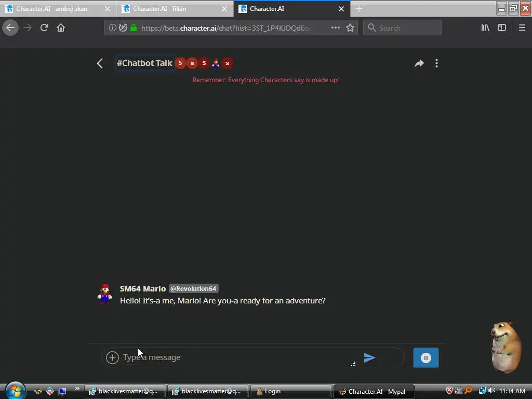Click the plus icon in the message box
This screenshot has width=532, height=399.
[x=112, y=357]
